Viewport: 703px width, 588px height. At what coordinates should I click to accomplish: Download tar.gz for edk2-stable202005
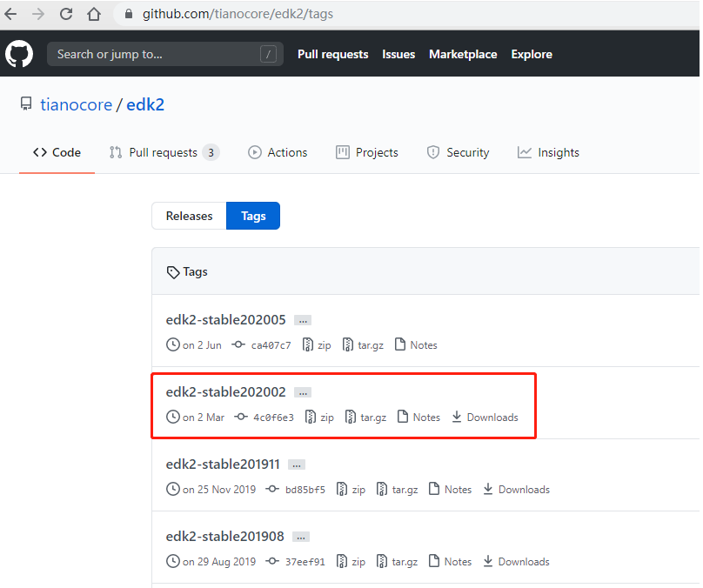click(x=363, y=345)
